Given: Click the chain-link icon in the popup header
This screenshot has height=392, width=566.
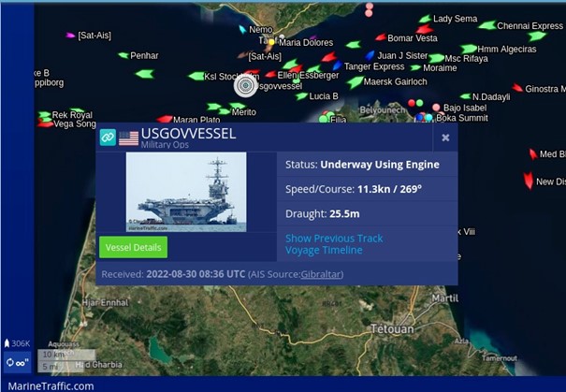Looking at the screenshot, I should 108,138.
